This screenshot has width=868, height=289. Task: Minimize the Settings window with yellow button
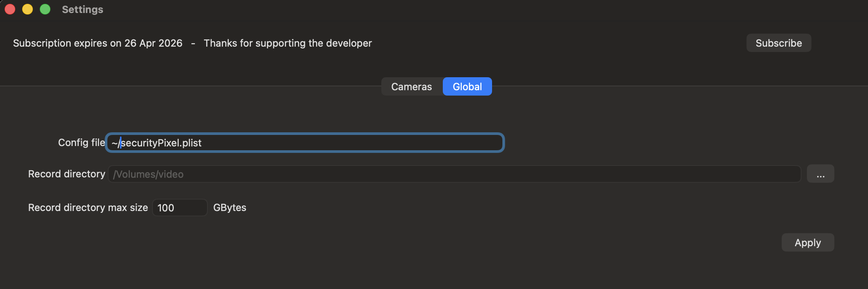(x=28, y=9)
